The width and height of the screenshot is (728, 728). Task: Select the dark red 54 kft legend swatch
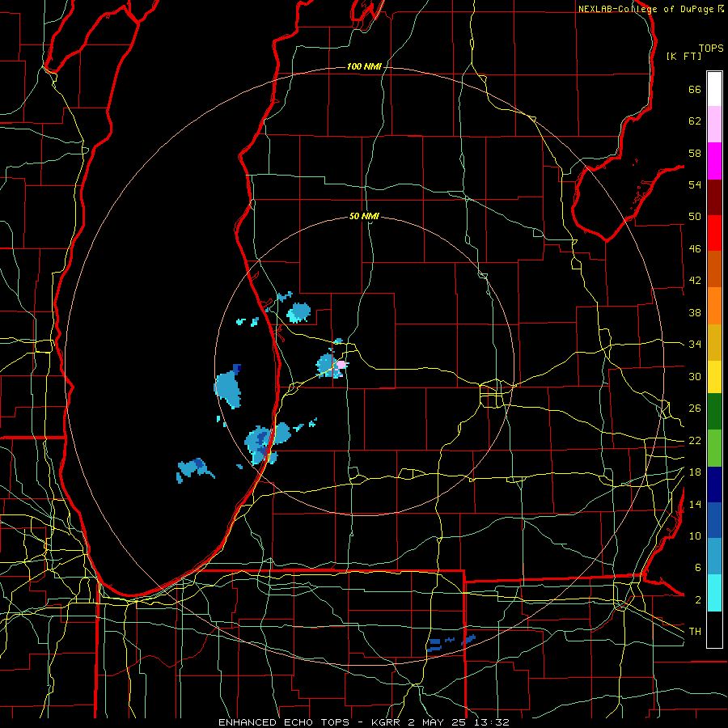(714, 197)
